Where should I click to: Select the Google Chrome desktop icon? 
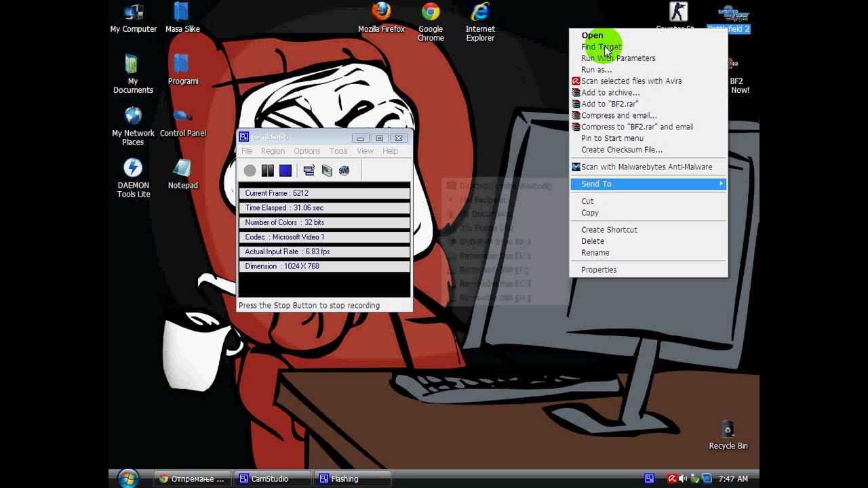click(430, 22)
